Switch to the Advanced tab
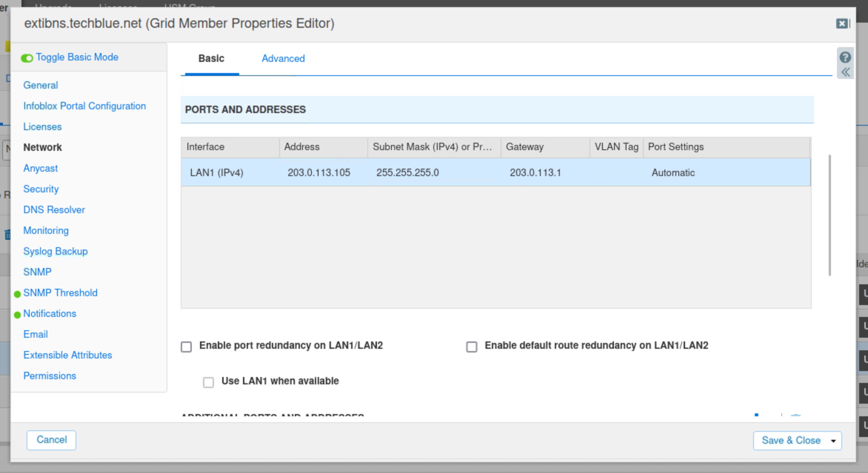868x473 pixels. tap(283, 59)
